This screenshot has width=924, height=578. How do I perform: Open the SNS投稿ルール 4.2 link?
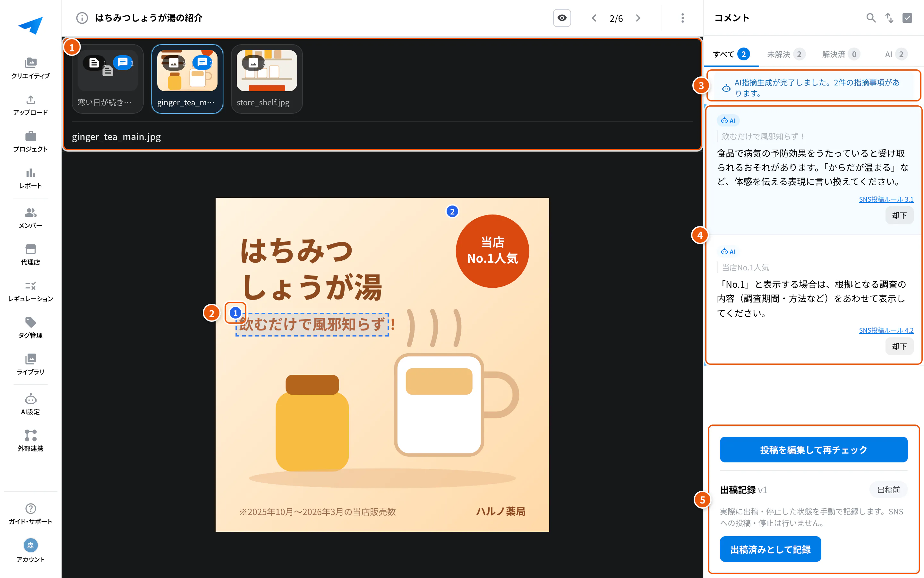coord(886,330)
